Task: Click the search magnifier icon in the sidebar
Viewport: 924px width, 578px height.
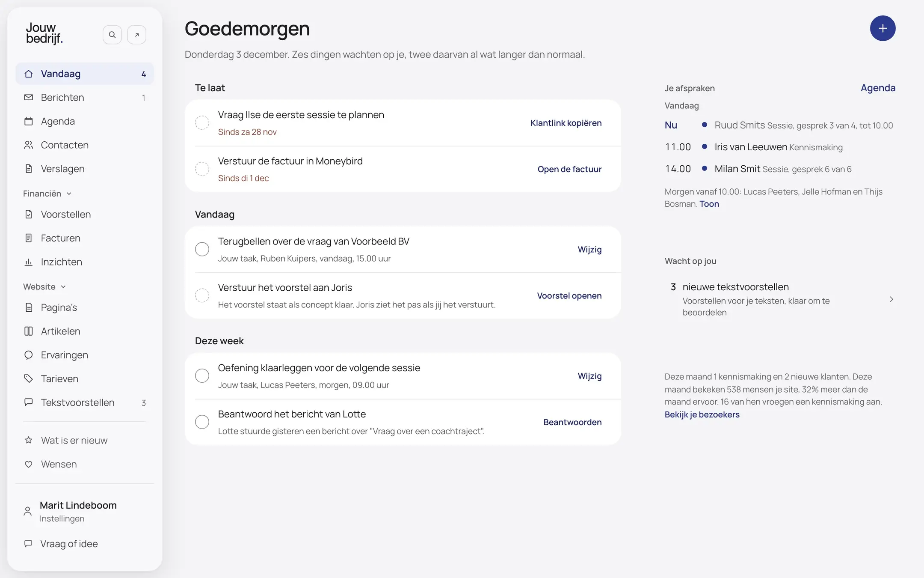Action: 112,35
